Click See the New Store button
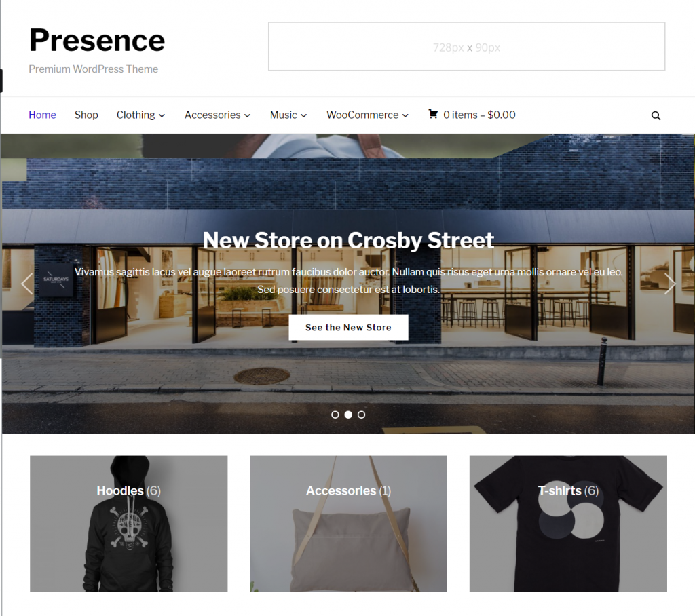This screenshot has height=616, width=695. 348,328
